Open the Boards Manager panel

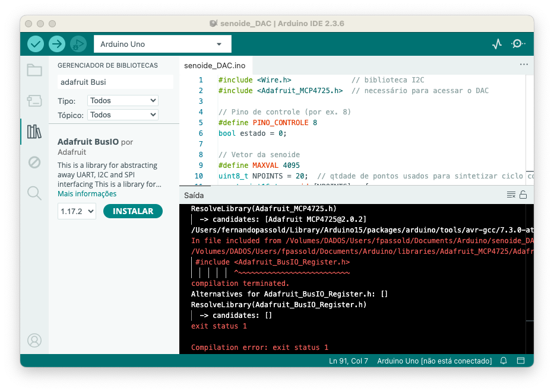pos(34,101)
